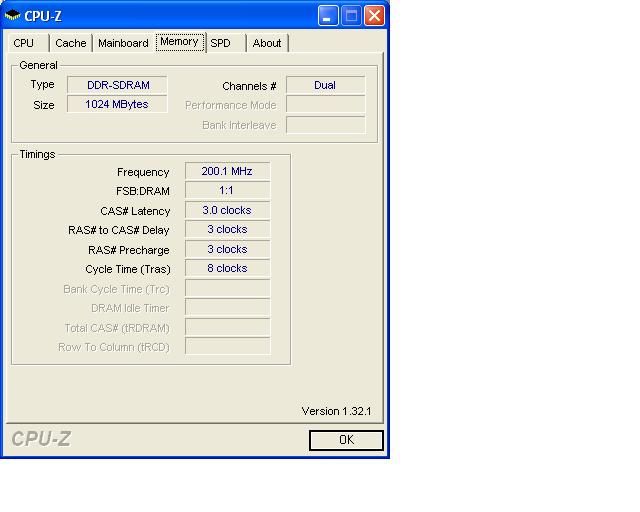640x512 pixels.
Task: Click the 1:1 FSB:DRAM ratio value
Action: click(x=227, y=190)
